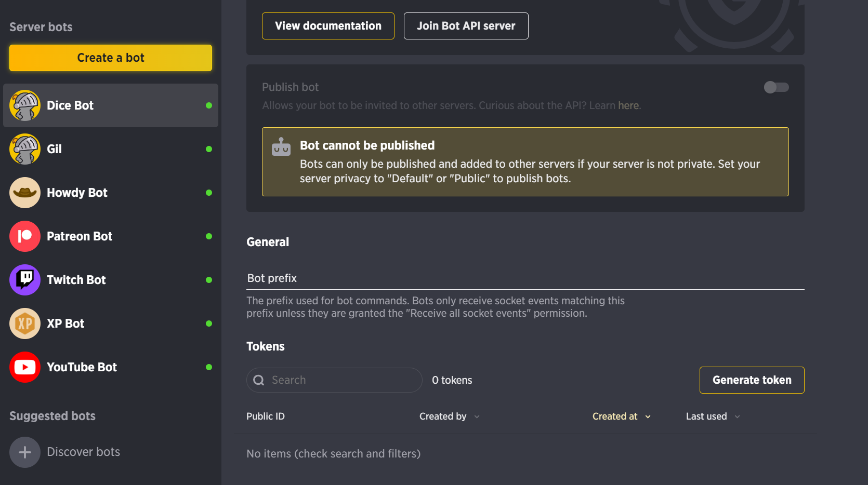The width and height of the screenshot is (868, 485).
Task: Select Server bots in the sidebar
Action: point(41,27)
